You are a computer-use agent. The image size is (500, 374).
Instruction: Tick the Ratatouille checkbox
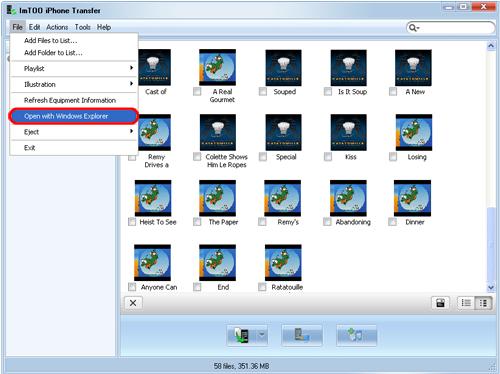(x=262, y=287)
